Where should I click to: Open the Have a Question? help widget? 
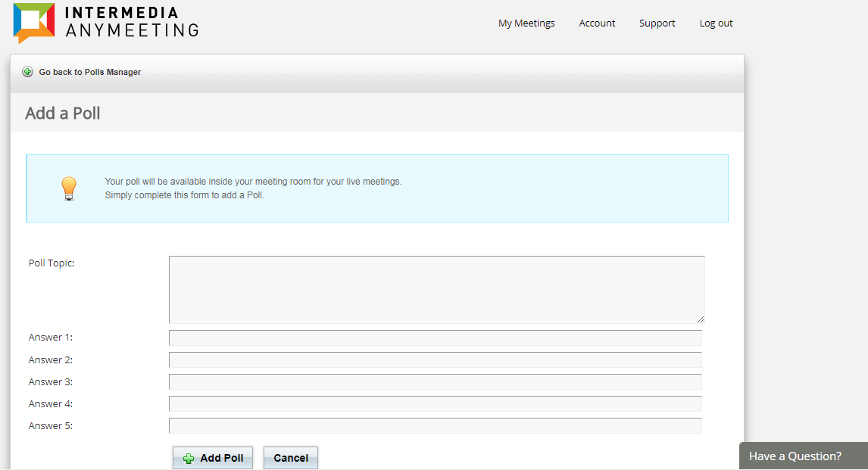click(795, 456)
